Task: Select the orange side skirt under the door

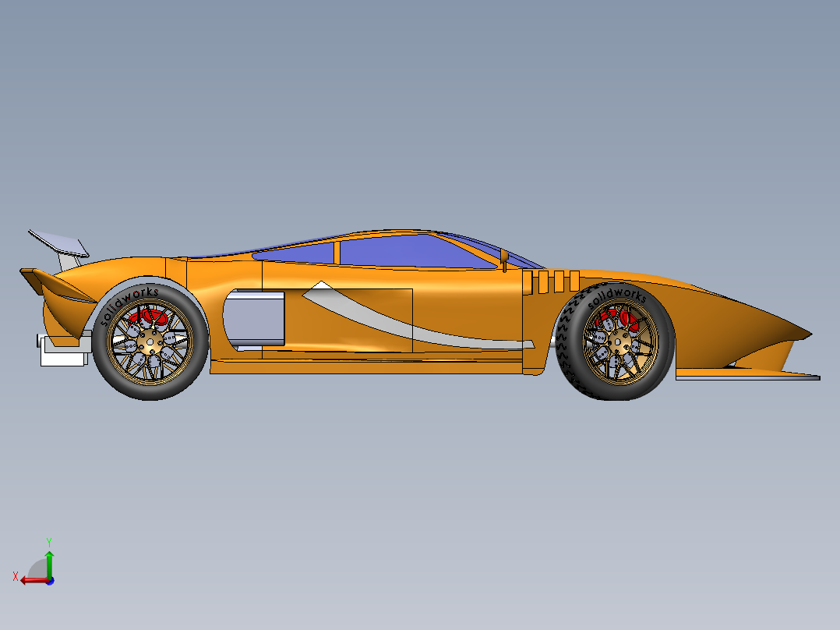Action: [366, 367]
